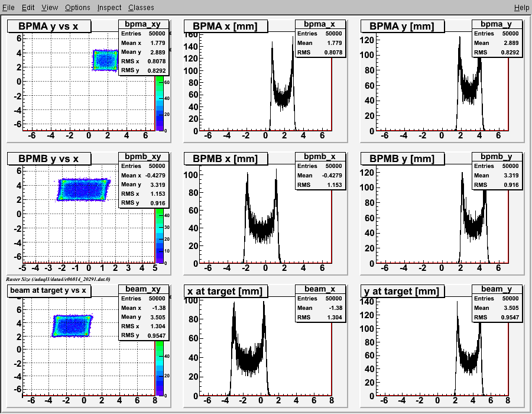
Task: Click the beam_xy statistics box header
Action: click(144, 289)
